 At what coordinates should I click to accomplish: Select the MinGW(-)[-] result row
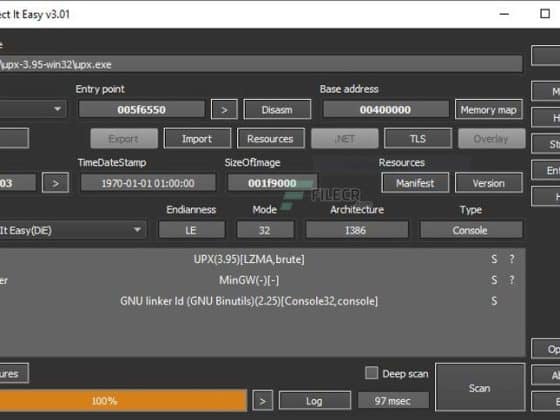click(249, 280)
